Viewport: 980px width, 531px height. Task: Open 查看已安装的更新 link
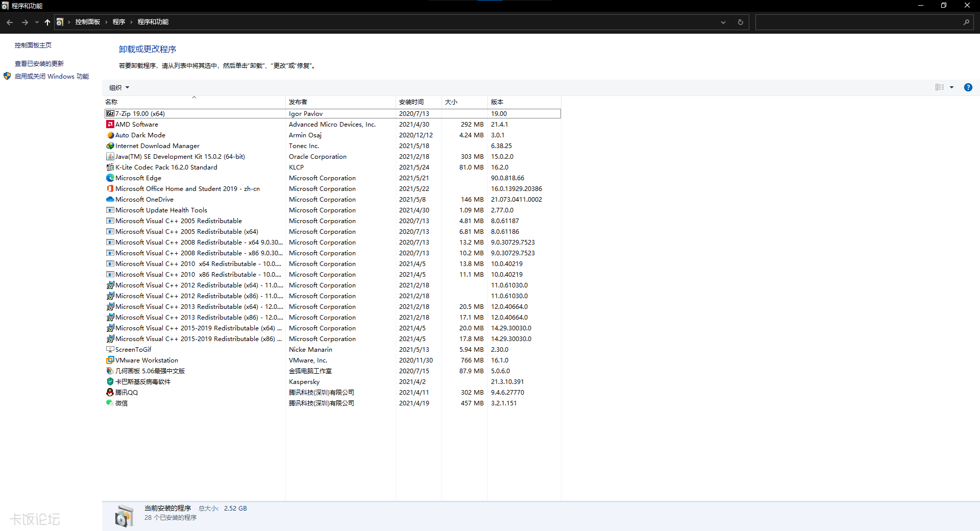(39, 64)
